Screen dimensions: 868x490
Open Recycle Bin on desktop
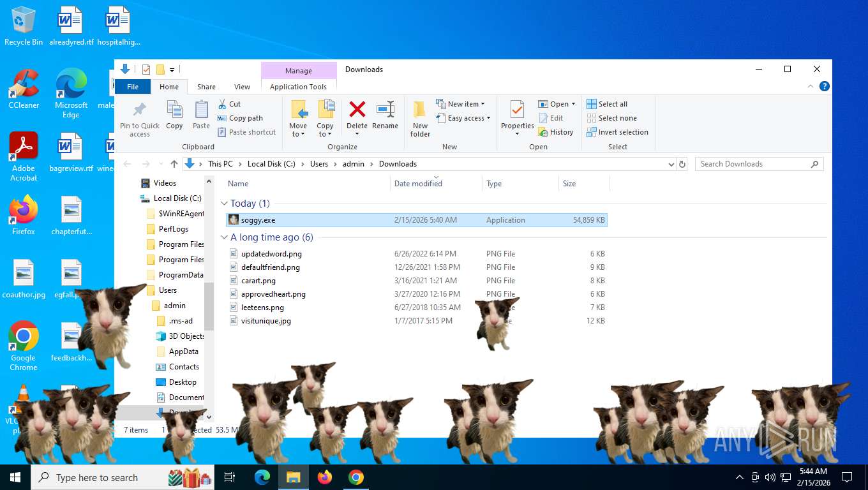point(24,27)
